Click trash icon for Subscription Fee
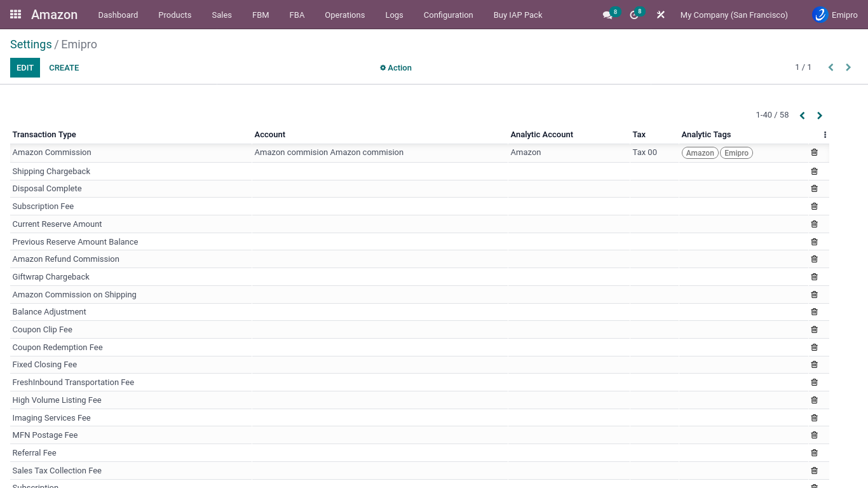The height and width of the screenshot is (488, 868). 814,207
